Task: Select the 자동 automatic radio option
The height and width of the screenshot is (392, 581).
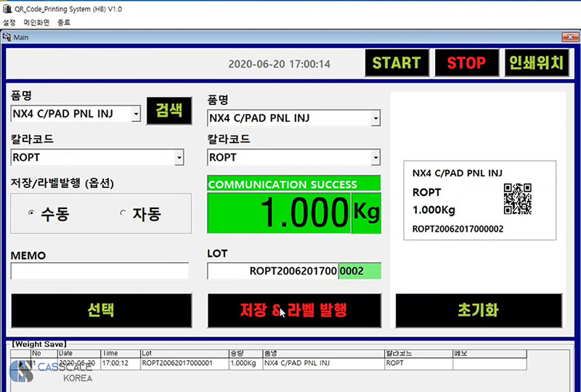Action: click(123, 213)
